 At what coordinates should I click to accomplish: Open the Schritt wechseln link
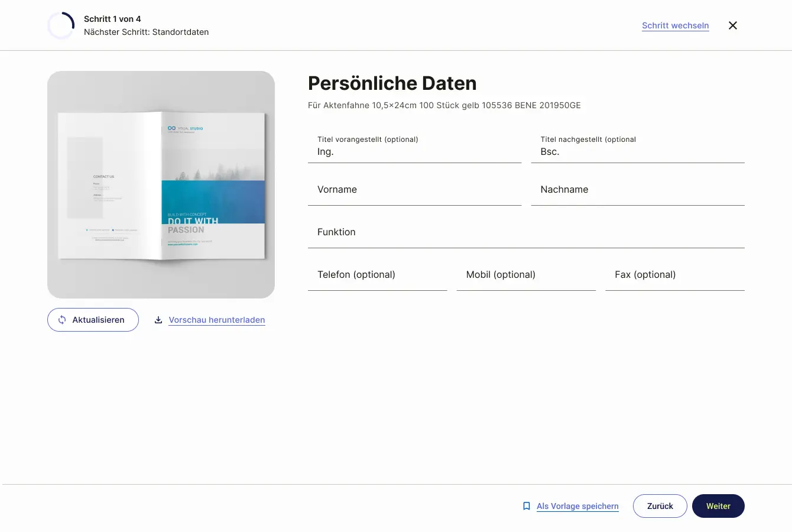point(675,25)
